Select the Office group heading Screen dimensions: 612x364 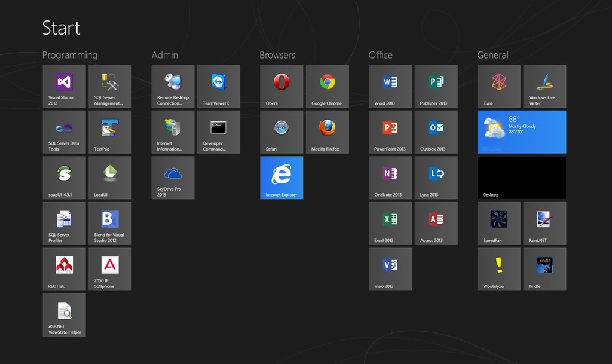[381, 55]
